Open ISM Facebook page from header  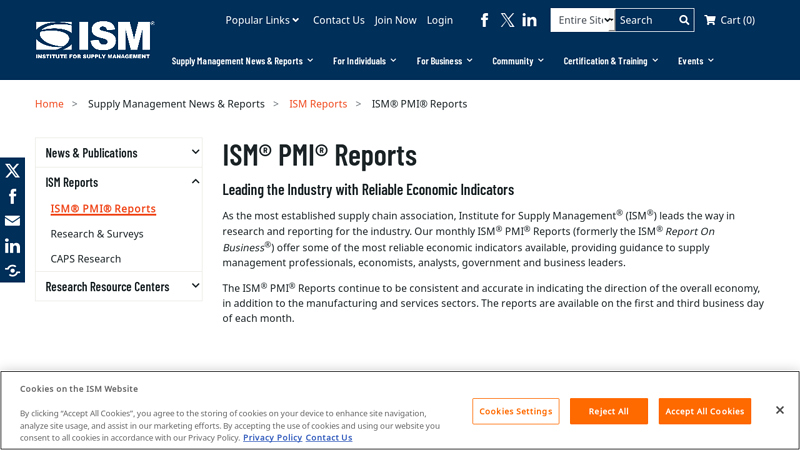(x=484, y=20)
